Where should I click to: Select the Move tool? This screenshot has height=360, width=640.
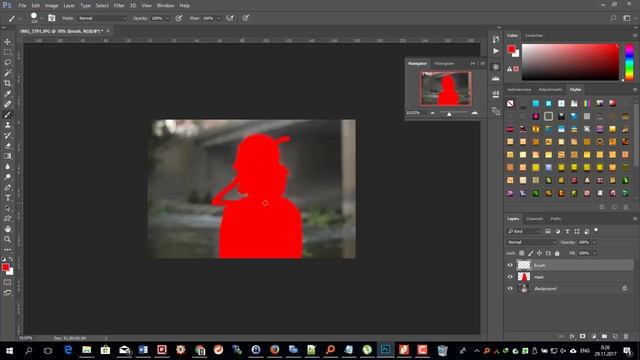(x=7, y=42)
